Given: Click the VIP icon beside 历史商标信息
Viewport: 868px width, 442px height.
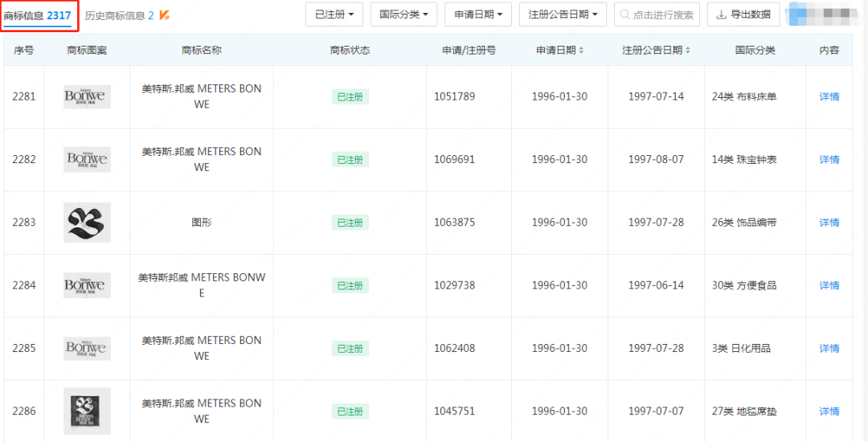Looking at the screenshot, I should point(164,15).
